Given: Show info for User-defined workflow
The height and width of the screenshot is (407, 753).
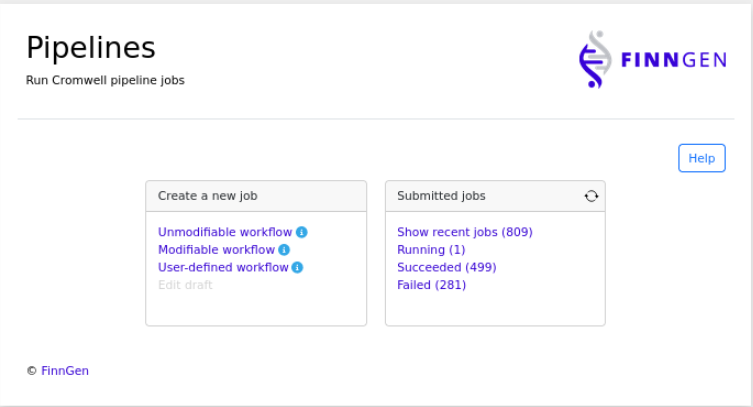Looking at the screenshot, I should [x=297, y=267].
